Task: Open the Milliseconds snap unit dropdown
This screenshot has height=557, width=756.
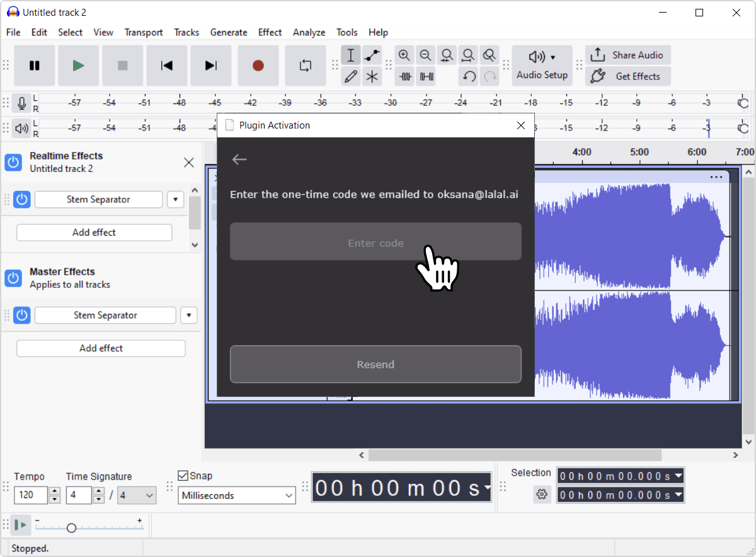Action: tap(237, 495)
